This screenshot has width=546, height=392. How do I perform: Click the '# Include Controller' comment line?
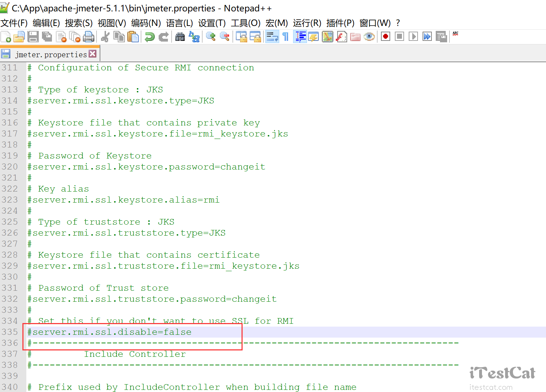point(107,354)
